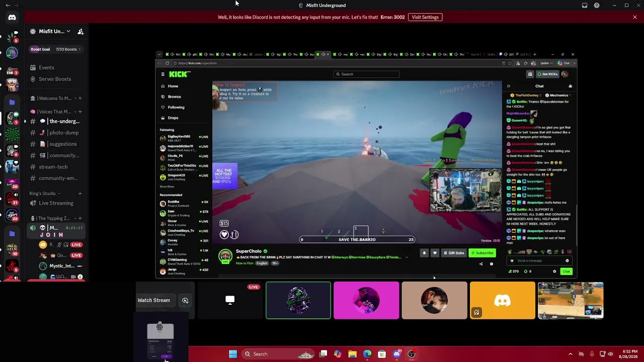Open the game stream preview thumbnail
This screenshot has height=362, width=644.
[571, 300]
